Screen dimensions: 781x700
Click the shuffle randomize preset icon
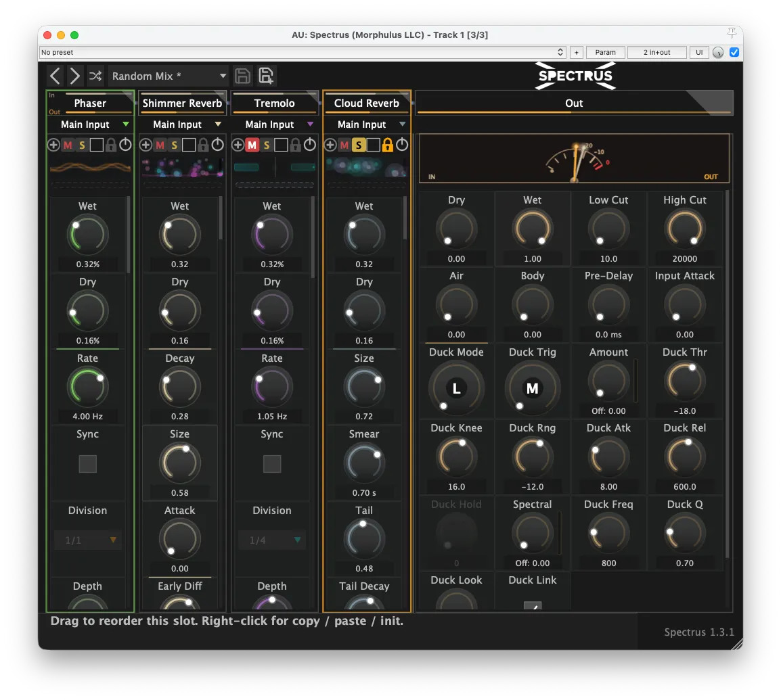(x=95, y=76)
